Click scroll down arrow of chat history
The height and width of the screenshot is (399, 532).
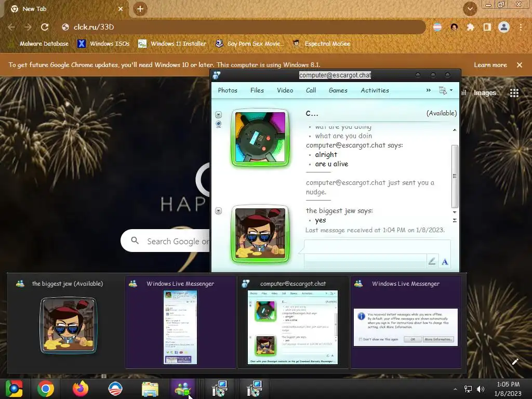tap(455, 212)
